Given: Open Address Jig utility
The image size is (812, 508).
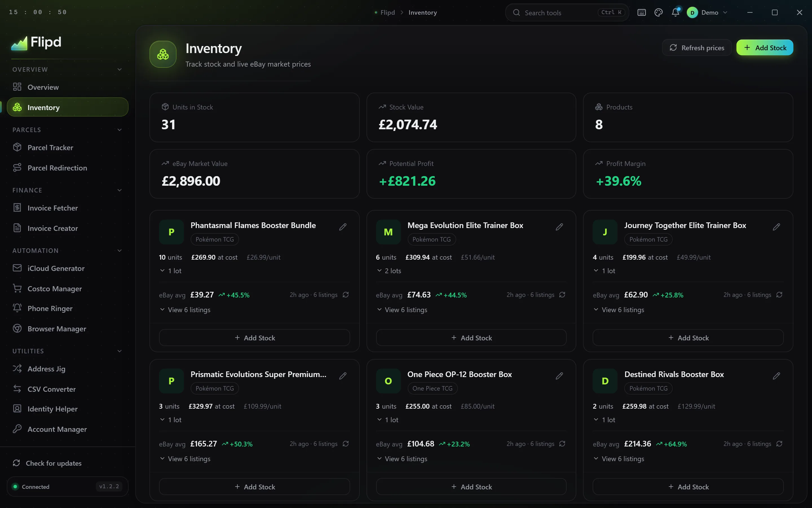Looking at the screenshot, I should pyautogui.click(x=67, y=369).
